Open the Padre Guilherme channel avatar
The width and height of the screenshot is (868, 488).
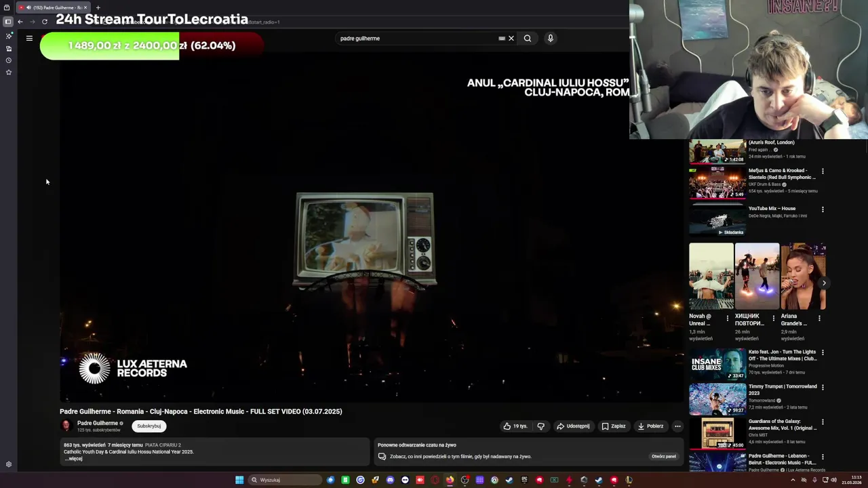click(x=66, y=426)
